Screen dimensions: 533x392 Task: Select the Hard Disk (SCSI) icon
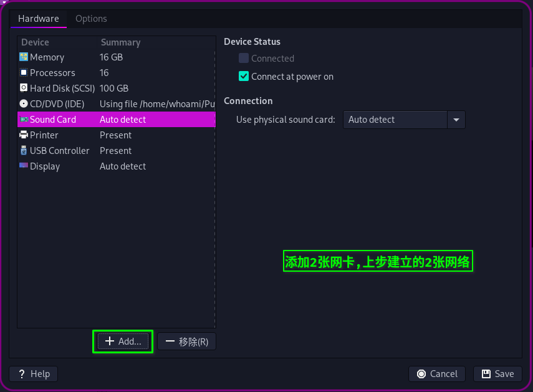(24, 88)
